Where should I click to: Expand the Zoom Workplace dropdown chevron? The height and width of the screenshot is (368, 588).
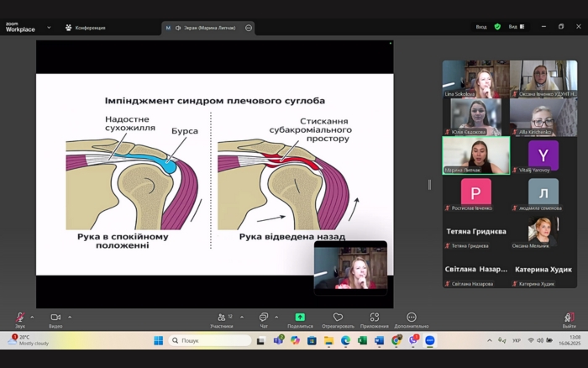coord(48,27)
